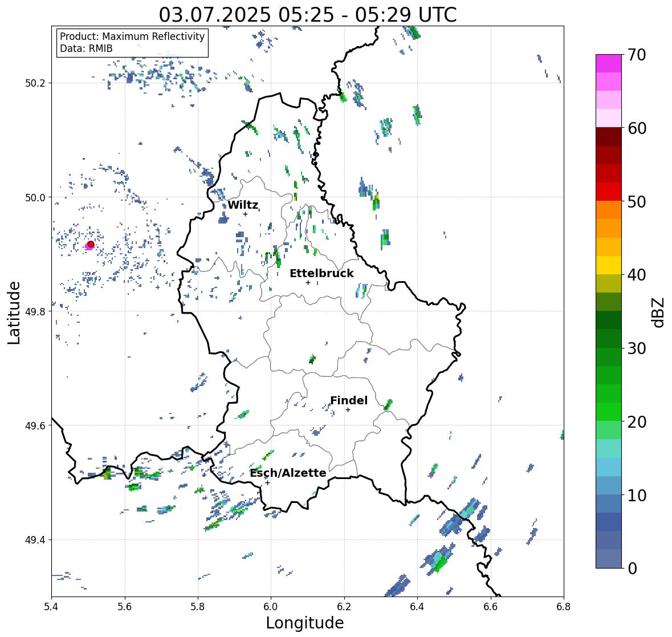
Task: Click the Wiltz station label
Action: tap(243, 205)
